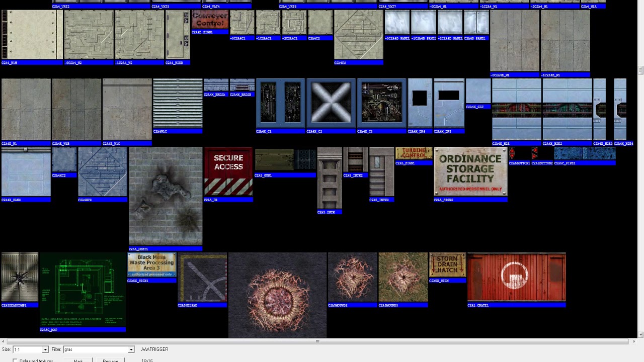Image resolution: width=644 pixels, height=362 pixels.
Task: Click the Mark button
Action: (78, 360)
